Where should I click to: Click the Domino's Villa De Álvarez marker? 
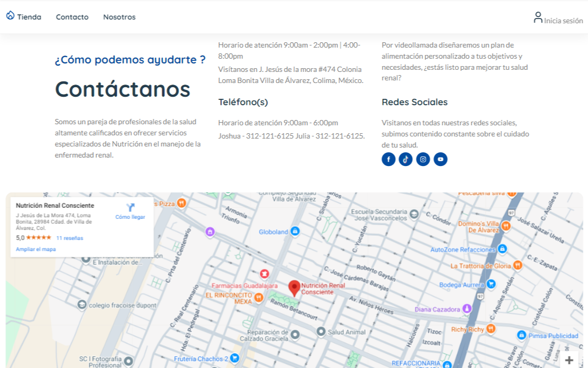click(506, 226)
